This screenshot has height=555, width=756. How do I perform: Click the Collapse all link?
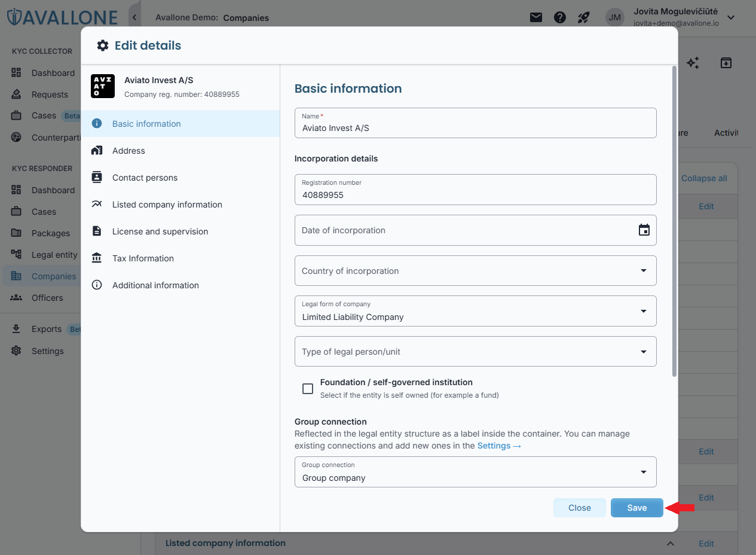point(704,178)
